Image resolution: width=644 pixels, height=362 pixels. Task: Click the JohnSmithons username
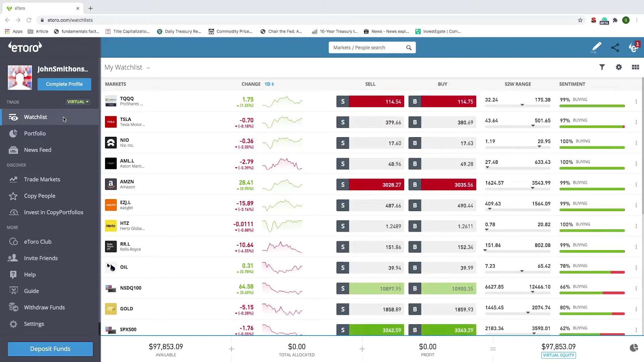point(63,69)
